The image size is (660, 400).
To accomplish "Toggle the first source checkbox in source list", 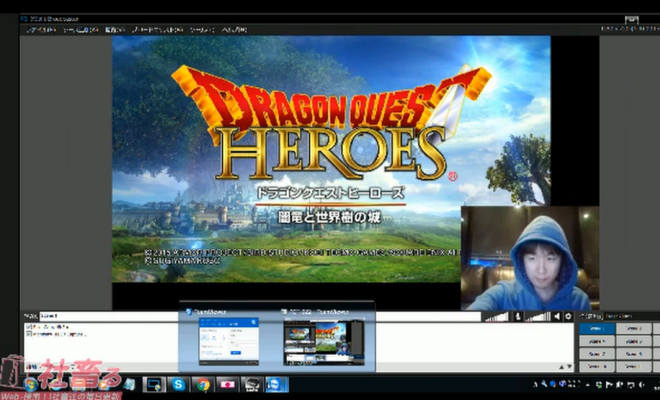I will [28, 327].
